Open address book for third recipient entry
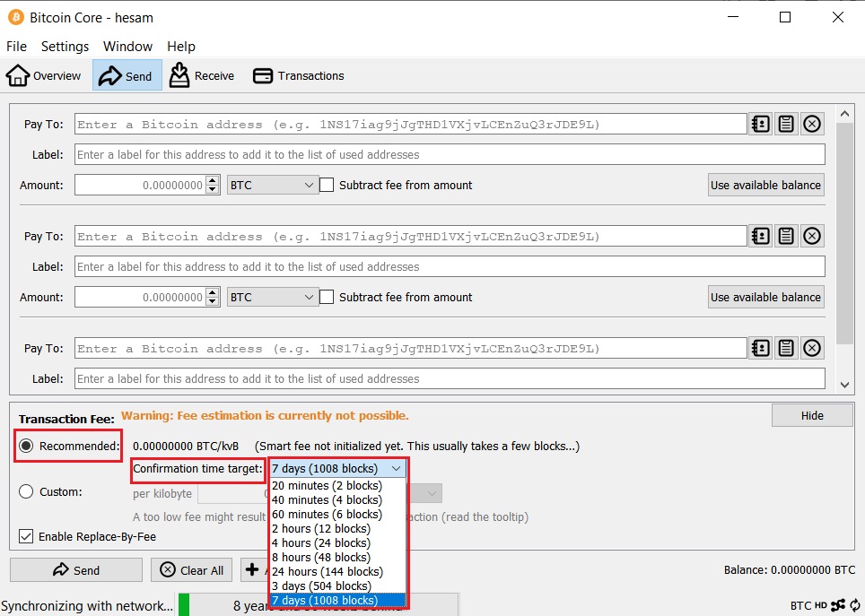Viewport: 865px width, 616px height. [760, 348]
